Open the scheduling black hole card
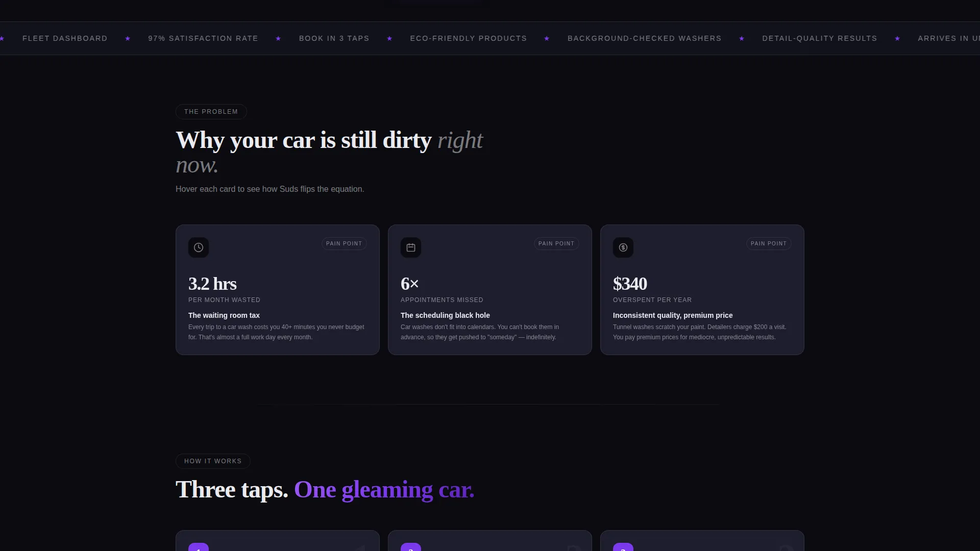980x551 pixels. point(490,290)
